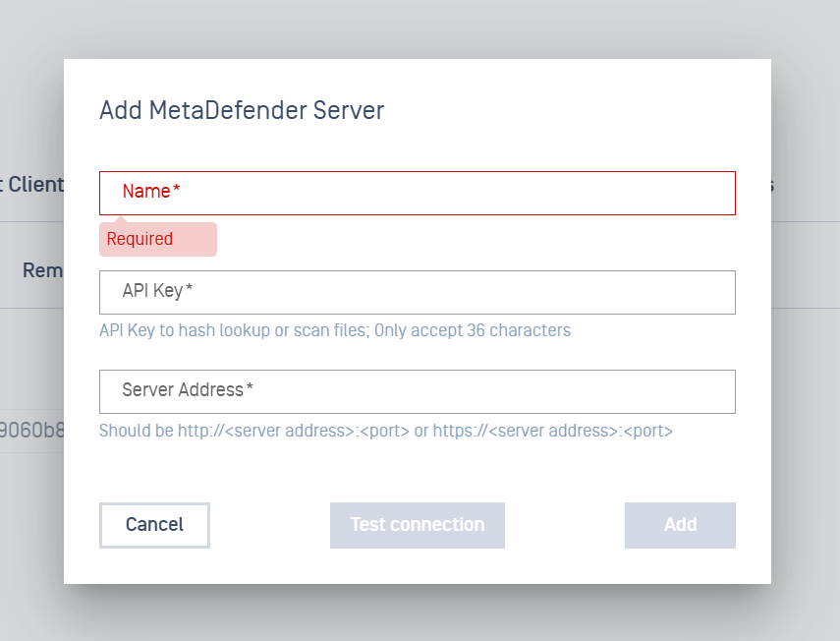This screenshot has height=641, width=840.
Task: Click the asterisk after Server Address
Action: pyautogui.click(x=250, y=389)
